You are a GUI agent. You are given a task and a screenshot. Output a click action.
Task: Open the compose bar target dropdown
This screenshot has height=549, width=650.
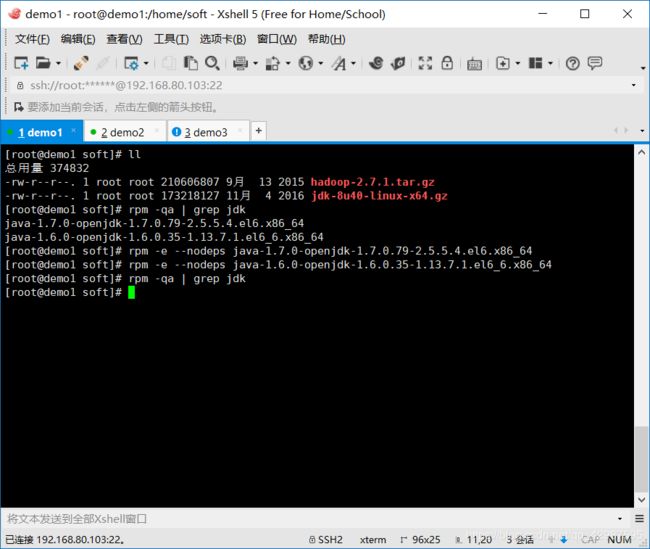point(620,519)
